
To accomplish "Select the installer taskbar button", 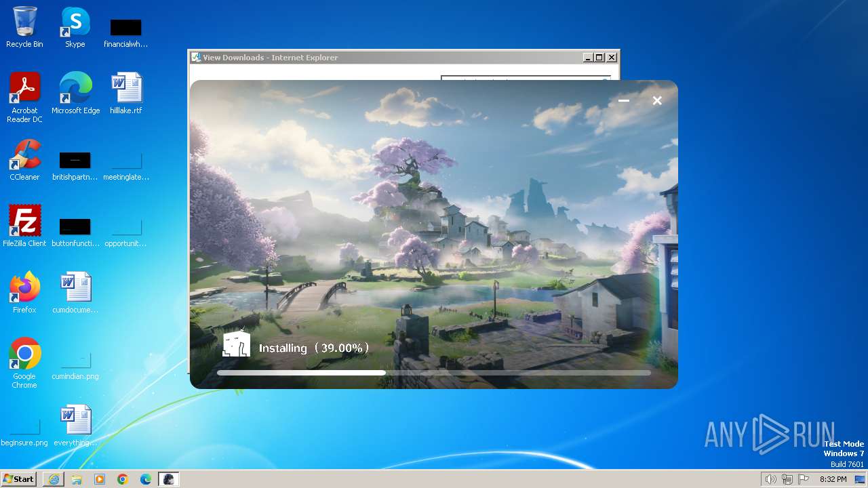I will coord(169,479).
